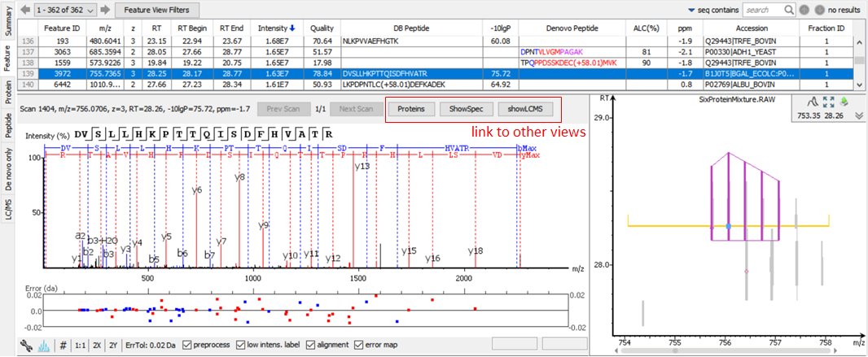Click the Fraction ID column header
Viewport: 868px width, 357px height.
pyautogui.click(x=826, y=28)
